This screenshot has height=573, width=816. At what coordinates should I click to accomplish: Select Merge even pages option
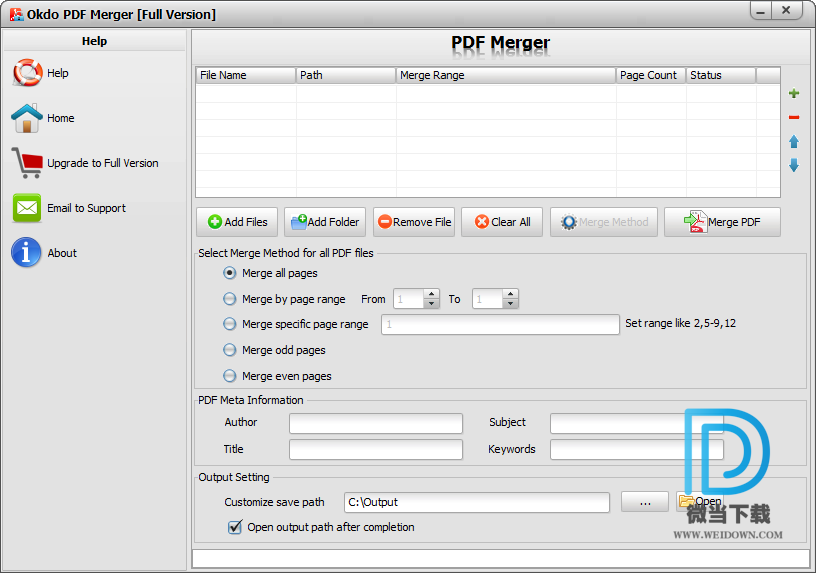point(230,376)
